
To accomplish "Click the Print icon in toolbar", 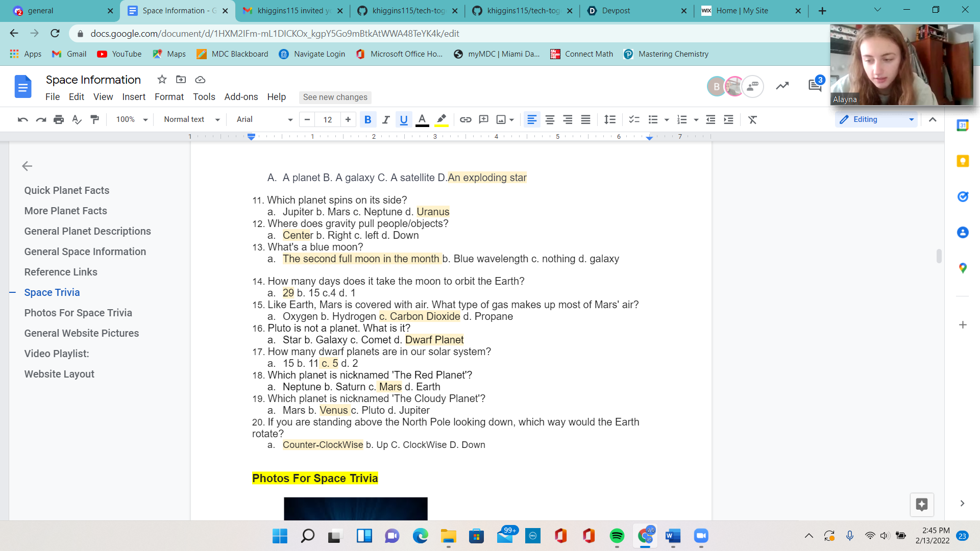I will [x=59, y=119].
